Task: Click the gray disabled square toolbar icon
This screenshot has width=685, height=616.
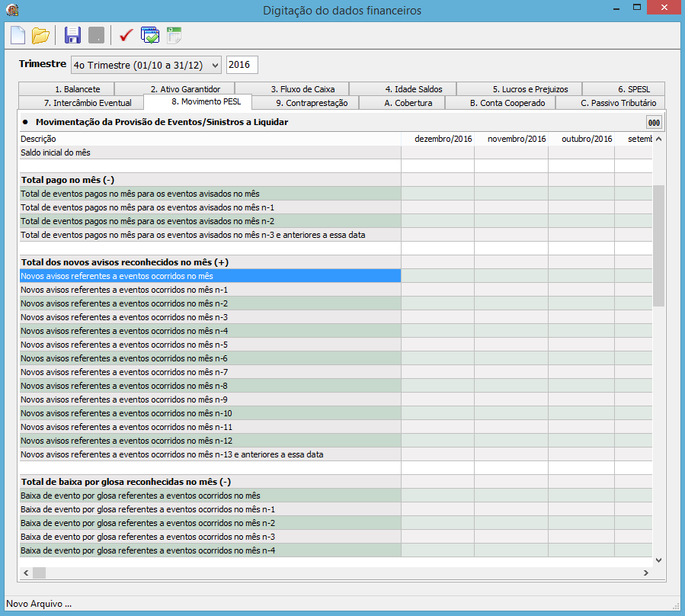Action: pos(96,35)
